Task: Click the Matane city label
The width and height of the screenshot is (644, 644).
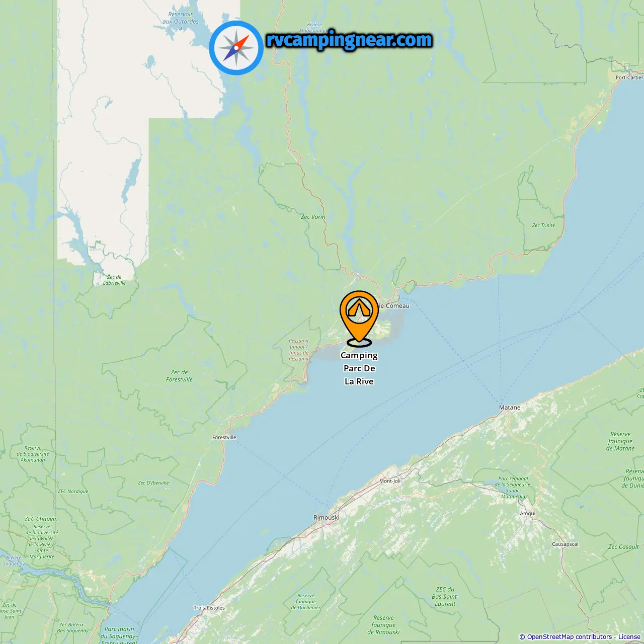Action: 510,408
